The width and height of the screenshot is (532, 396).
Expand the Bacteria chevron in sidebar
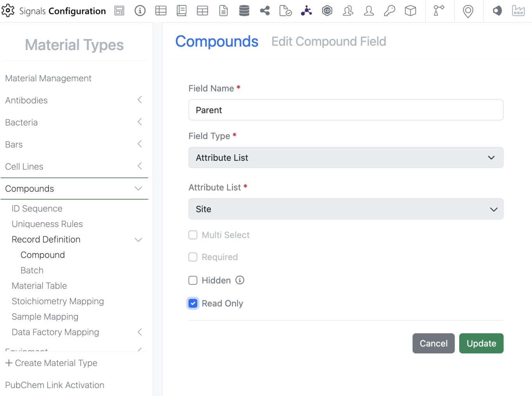[x=140, y=122]
